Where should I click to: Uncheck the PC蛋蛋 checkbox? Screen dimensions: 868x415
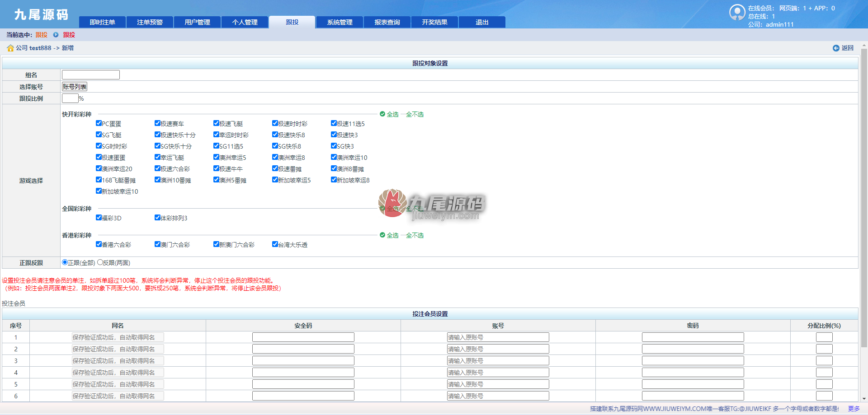tap(99, 123)
